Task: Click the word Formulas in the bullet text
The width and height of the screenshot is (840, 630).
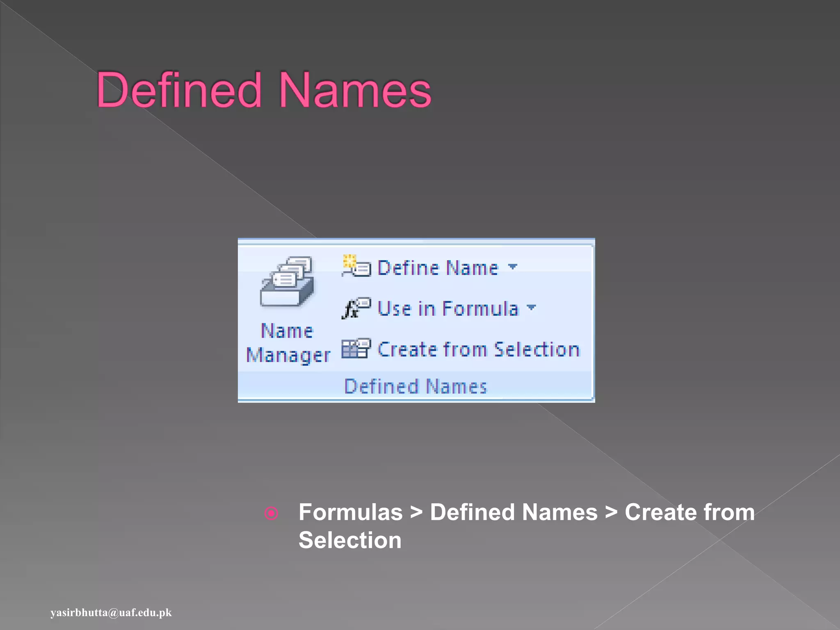Action: pyautogui.click(x=351, y=512)
